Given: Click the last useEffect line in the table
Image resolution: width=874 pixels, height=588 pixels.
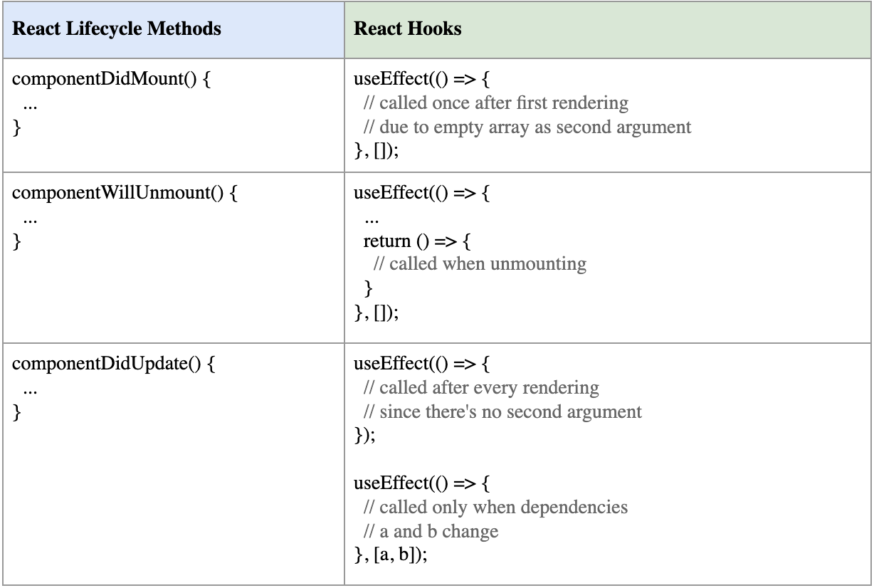Looking at the screenshot, I should 421,484.
